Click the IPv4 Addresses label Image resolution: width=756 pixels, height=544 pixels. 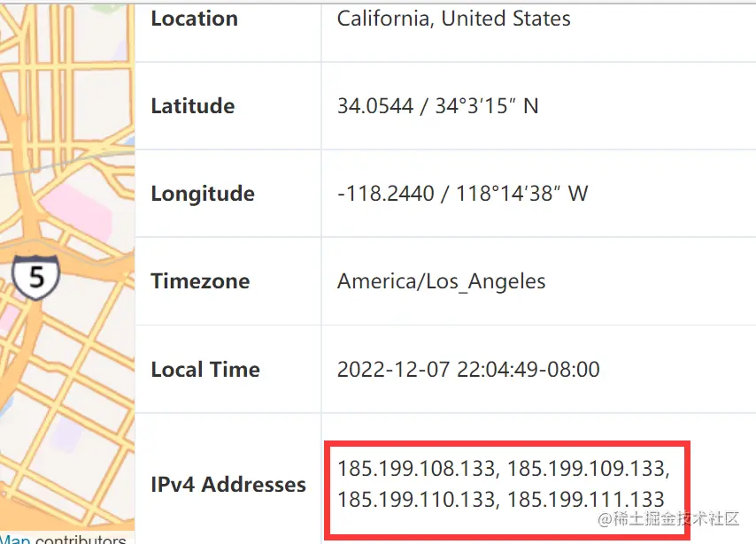[228, 484]
